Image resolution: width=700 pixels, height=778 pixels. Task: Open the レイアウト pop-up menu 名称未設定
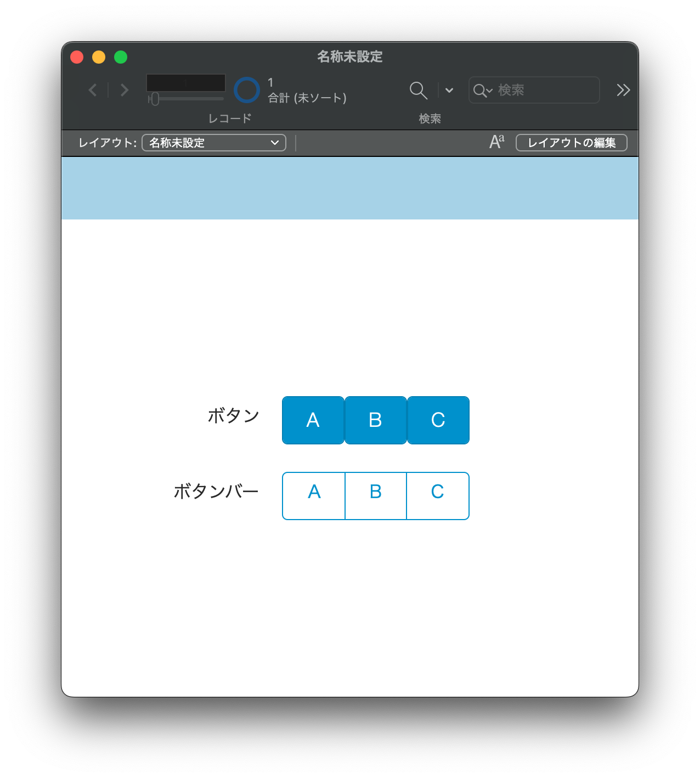tap(214, 143)
